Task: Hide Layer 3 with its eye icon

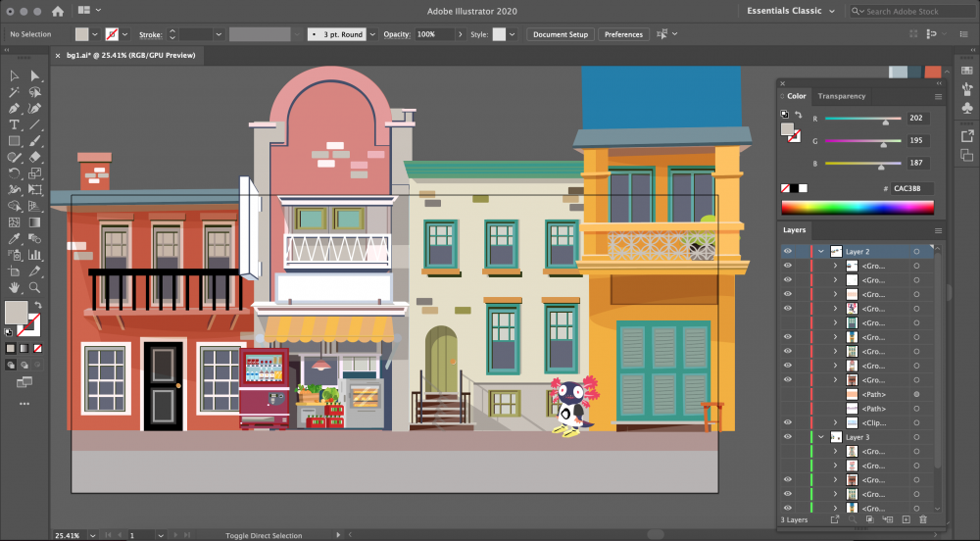Action: [x=788, y=437]
